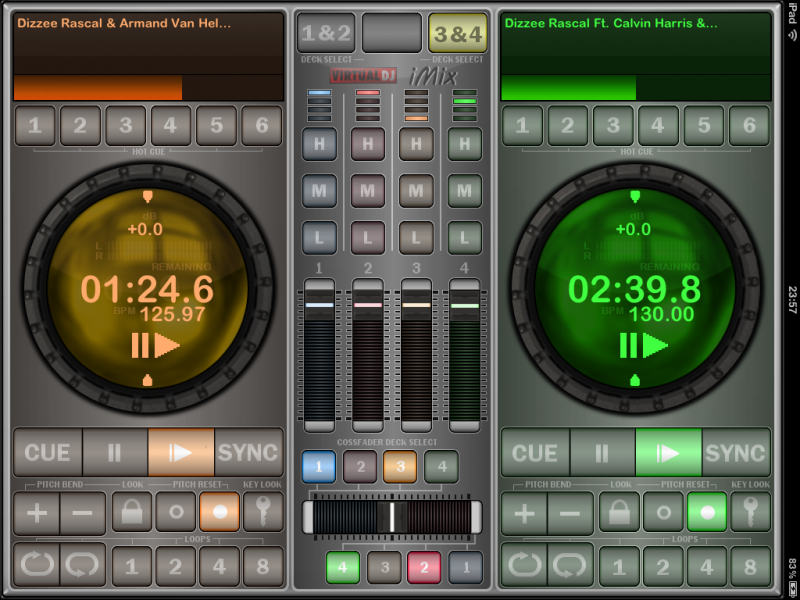The image size is (800, 600).
Task: Click the iPad battery indicator
Action: (x=792, y=587)
